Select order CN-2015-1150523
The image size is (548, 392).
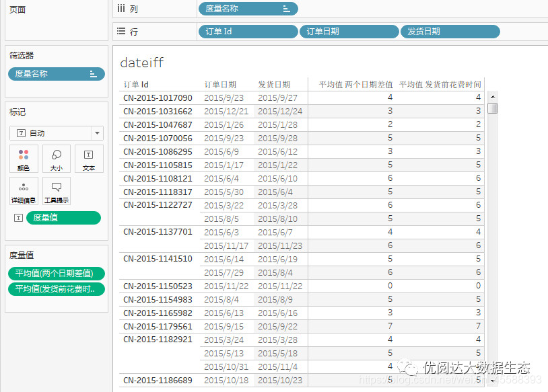(x=158, y=286)
